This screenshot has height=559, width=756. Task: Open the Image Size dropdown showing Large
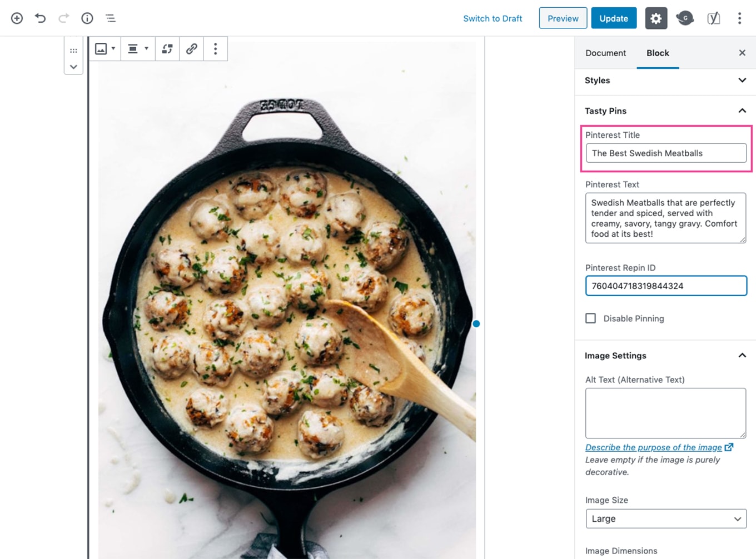[x=665, y=518]
